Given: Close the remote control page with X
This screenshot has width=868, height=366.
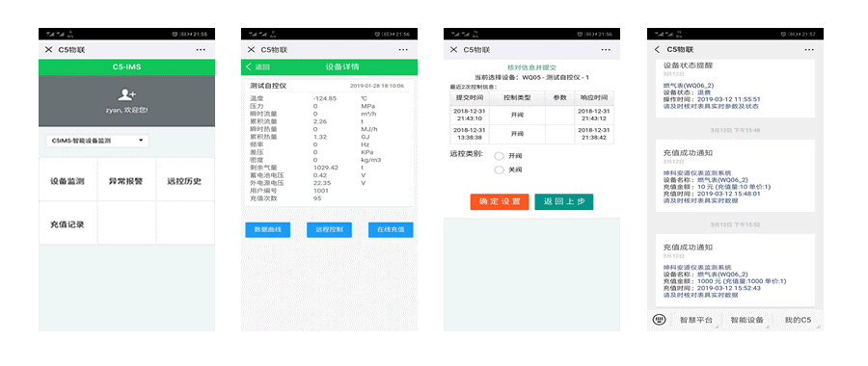Looking at the screenshot, I should [454, 50].
